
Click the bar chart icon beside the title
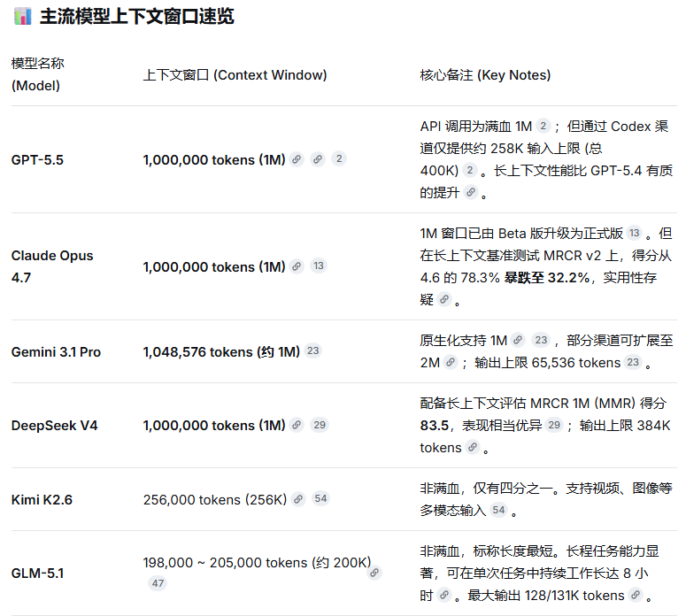click(23, 17)
